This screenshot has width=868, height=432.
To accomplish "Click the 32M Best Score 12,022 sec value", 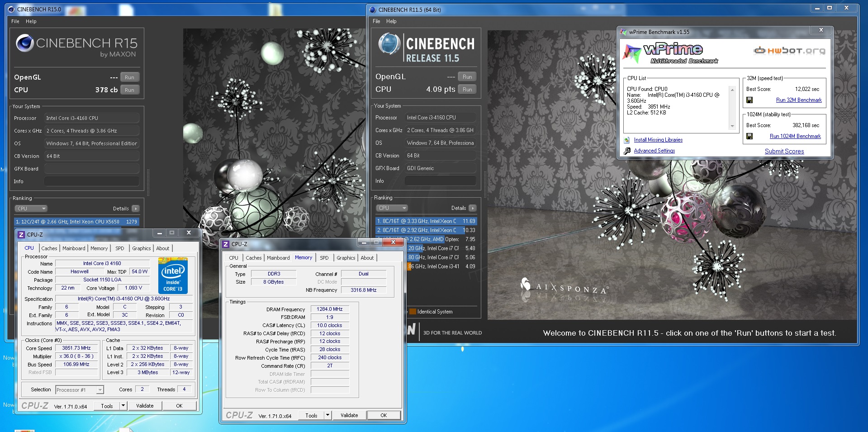I will coord(807,89).
